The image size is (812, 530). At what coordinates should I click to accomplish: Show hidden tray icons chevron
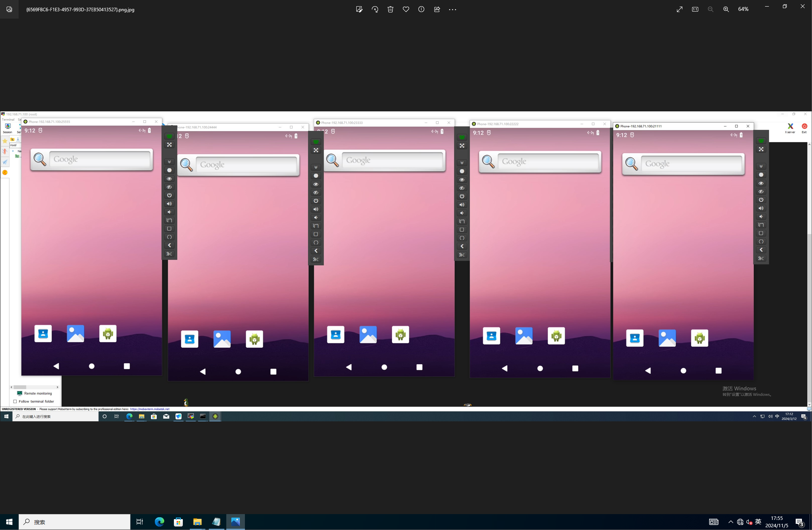731,522
